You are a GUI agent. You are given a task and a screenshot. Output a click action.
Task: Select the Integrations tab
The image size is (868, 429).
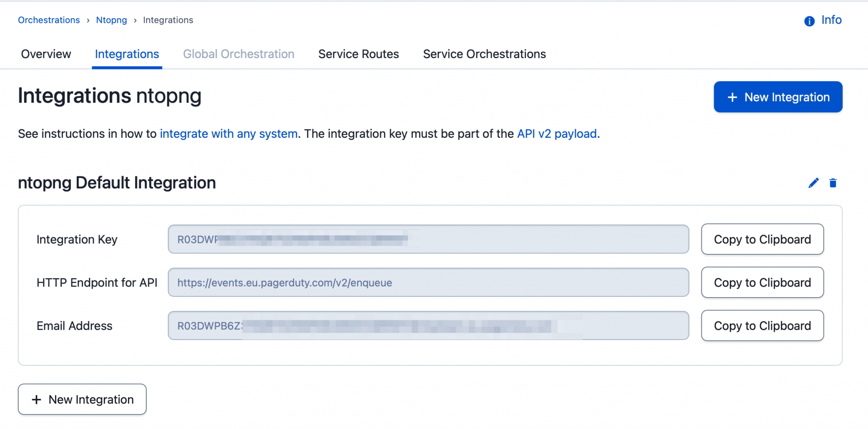126,54
